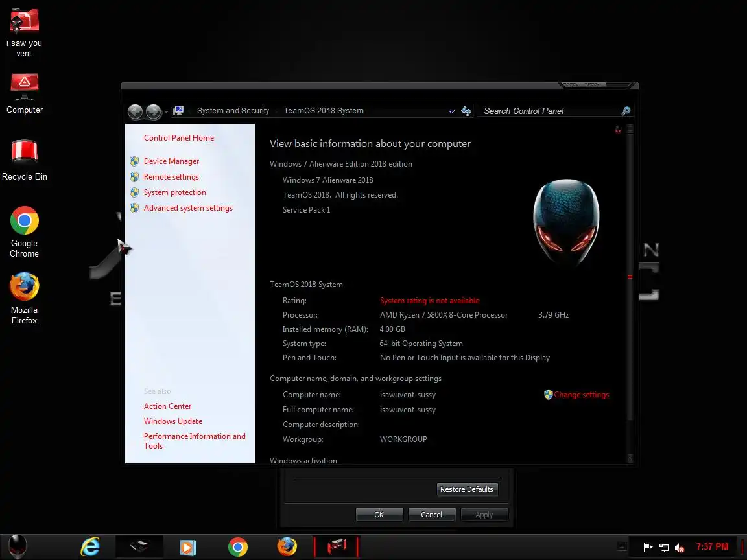Open Firefox from the taskbar
Image resolution: width=747 pixels, height=560 pixels.
pyautogui.click(x=287, y=546)
